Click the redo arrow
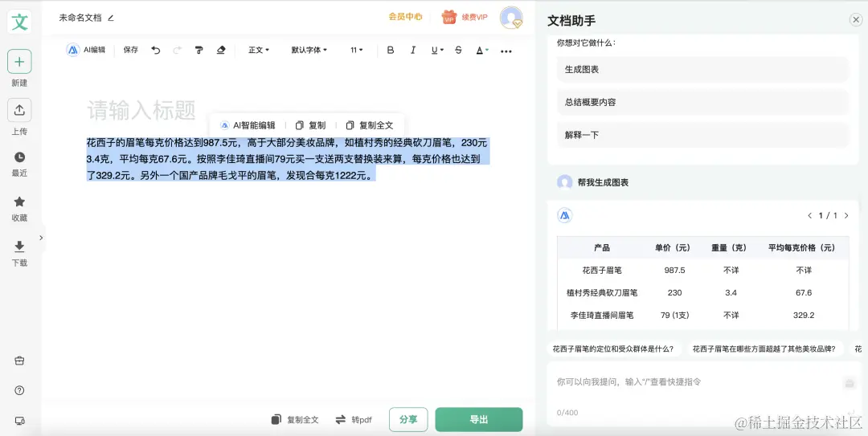 (177, 51)
